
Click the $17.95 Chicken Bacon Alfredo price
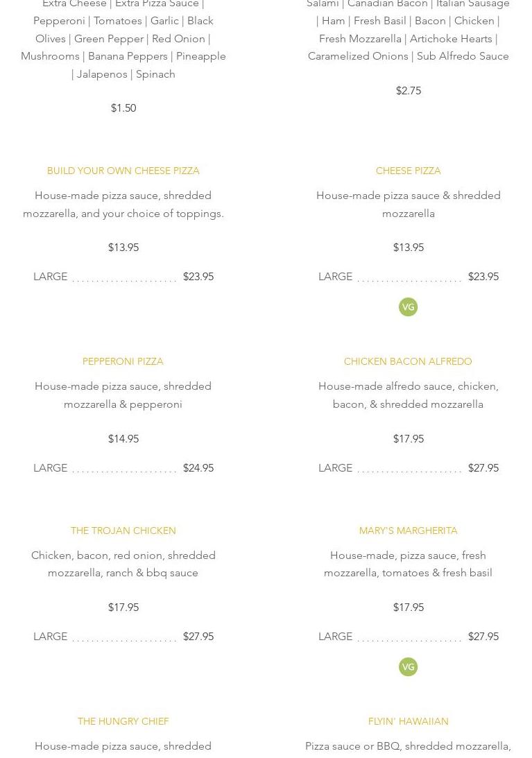[408, 439]
